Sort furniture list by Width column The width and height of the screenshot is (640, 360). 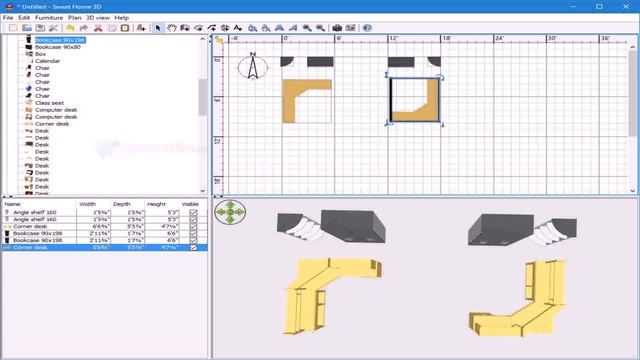click(x=93, y=204)
